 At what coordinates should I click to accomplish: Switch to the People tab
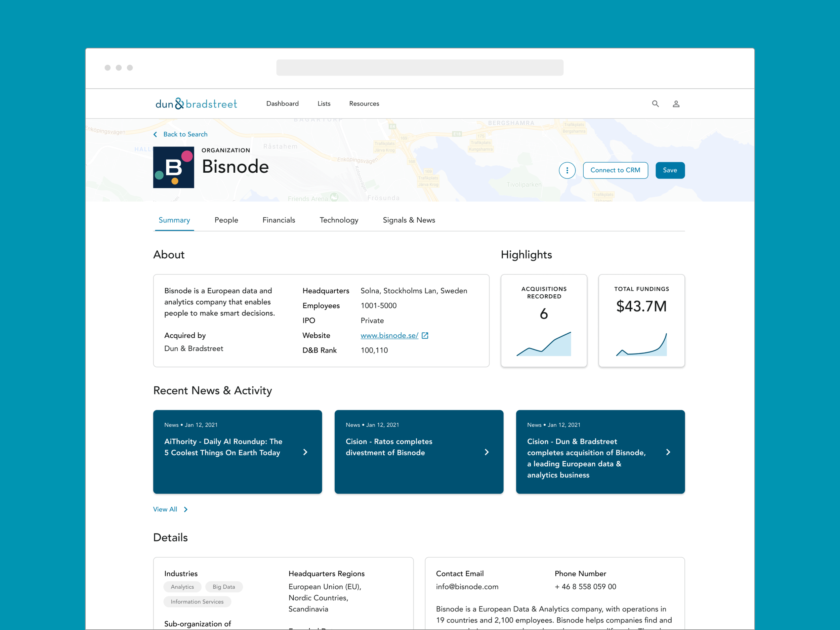point(226,220)
